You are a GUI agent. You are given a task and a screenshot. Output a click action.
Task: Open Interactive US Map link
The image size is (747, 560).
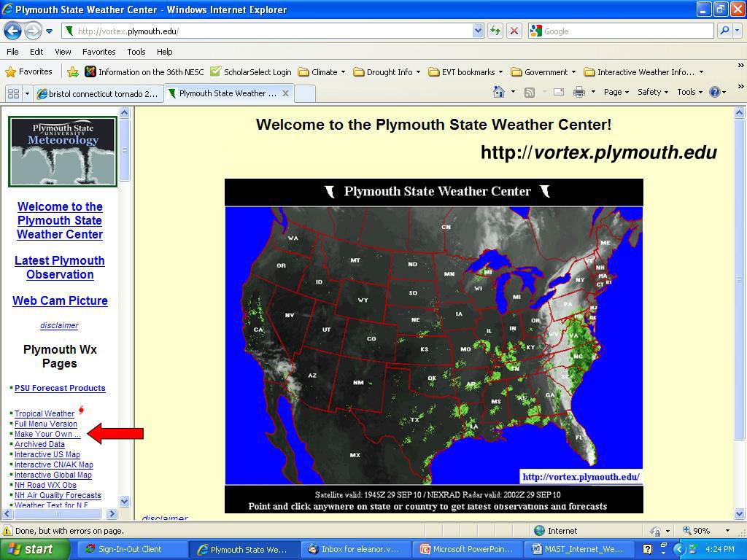pyautogui.click(x=47, y=455)
